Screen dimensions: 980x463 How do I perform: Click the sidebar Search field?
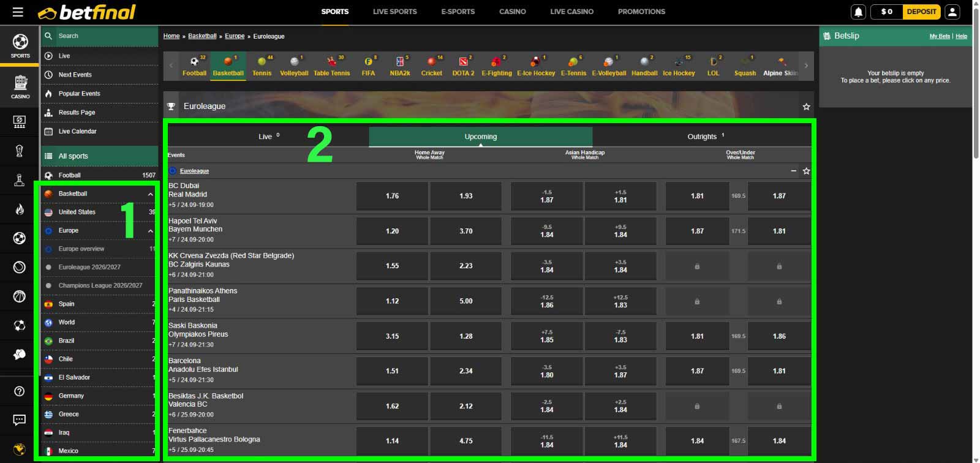pyautogui.click(x=100, y=36)
